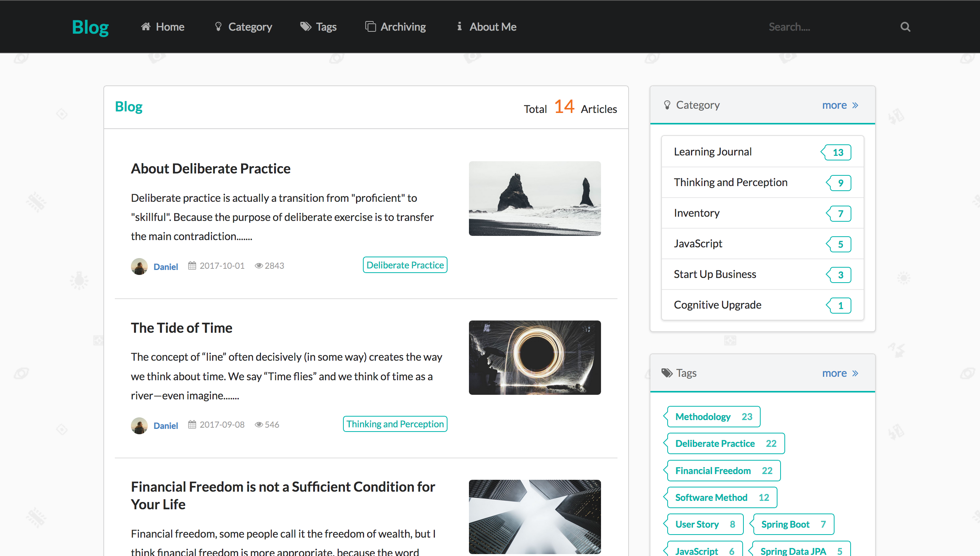Open the About Deliberate Practice article title
Viewport: 980px width, 556px height.
211,168
